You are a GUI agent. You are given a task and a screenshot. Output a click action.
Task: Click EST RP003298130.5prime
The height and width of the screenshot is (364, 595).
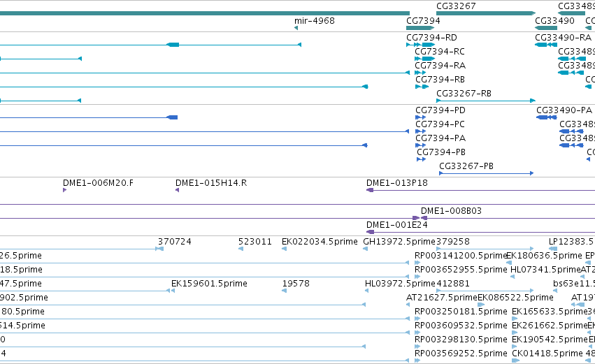[461, 340]
